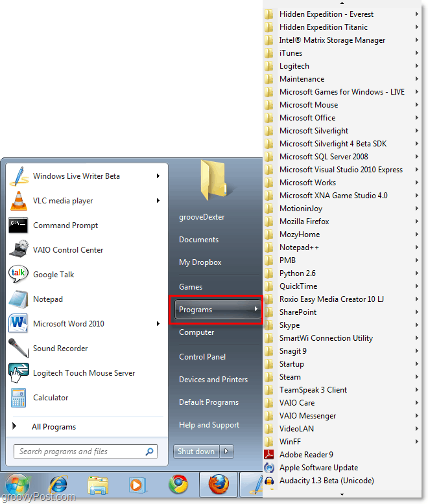This screenshot has width=428, height=504.
Task: Click the grooveDexter user name
Action: pos(202,217)
